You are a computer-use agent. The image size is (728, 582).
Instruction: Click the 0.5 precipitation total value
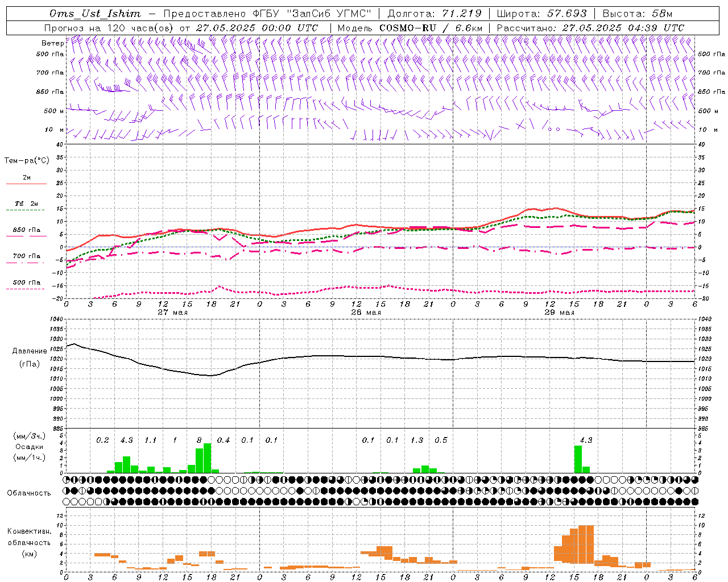441,440
